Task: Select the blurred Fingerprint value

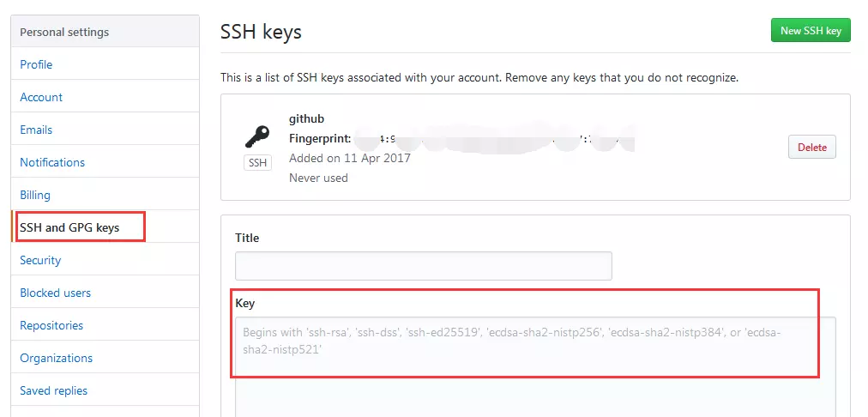Action: (x=494, y=138)
